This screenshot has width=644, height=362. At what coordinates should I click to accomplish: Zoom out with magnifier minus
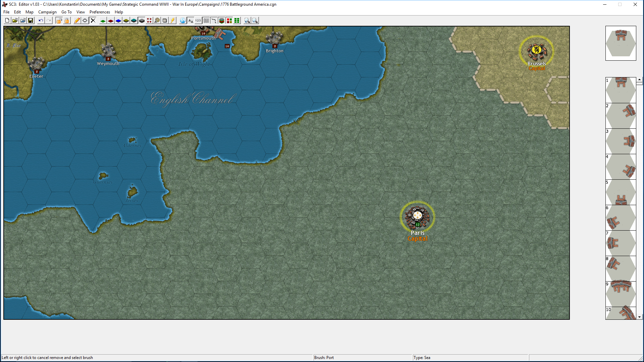tap(255, 20)
